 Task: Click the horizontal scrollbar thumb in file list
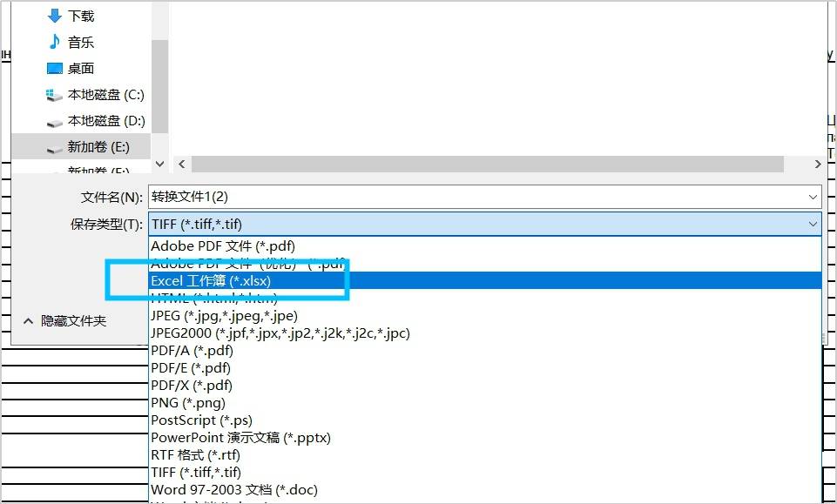click(488, 164)
